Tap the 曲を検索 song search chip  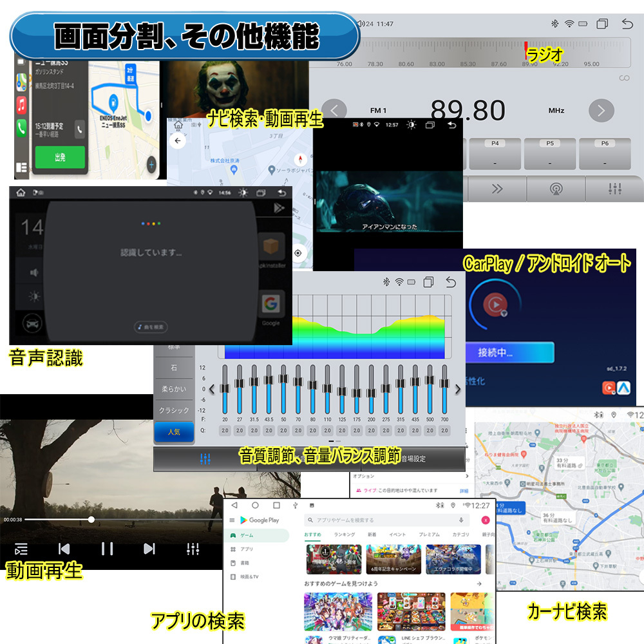(151, 327)
